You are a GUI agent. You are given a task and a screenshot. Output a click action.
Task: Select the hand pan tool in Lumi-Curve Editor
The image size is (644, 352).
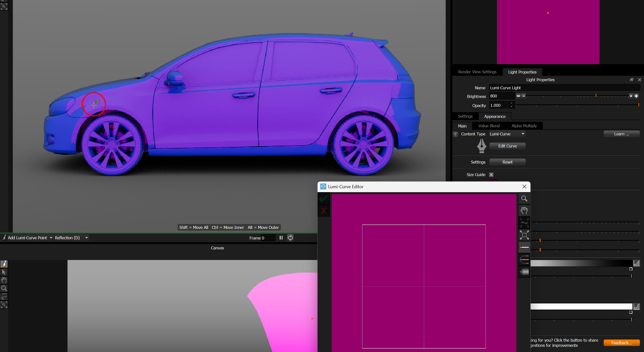[x=524, y=211]
